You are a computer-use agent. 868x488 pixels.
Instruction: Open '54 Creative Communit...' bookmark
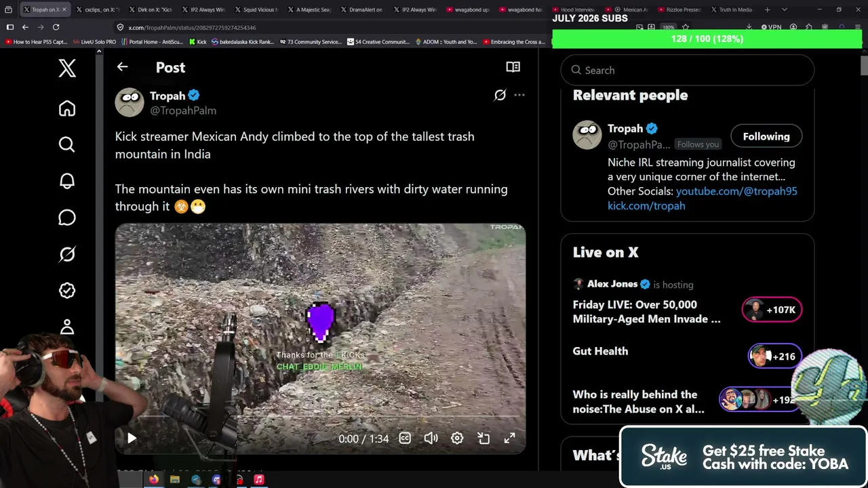(x=378, y=42)
